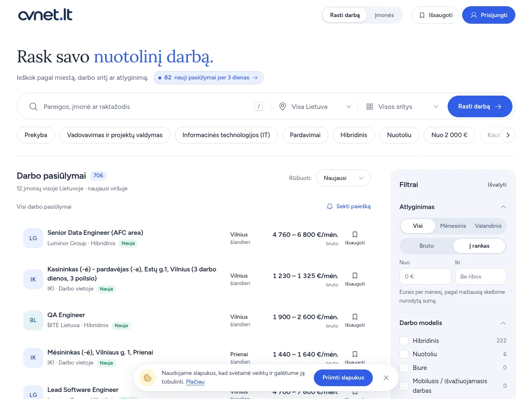This screenshot has width=532, height=399.
Task: Select Vadovavimas ir projektų valdymas chip
Action: 115,135
